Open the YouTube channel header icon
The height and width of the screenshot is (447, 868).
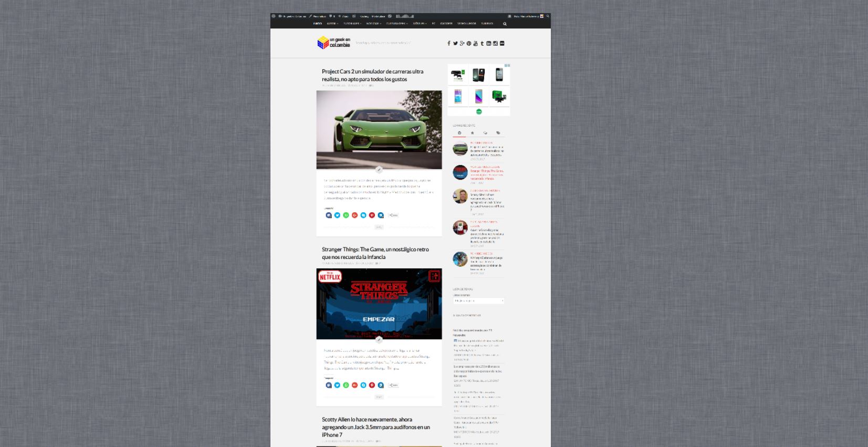tap(475, 44)
